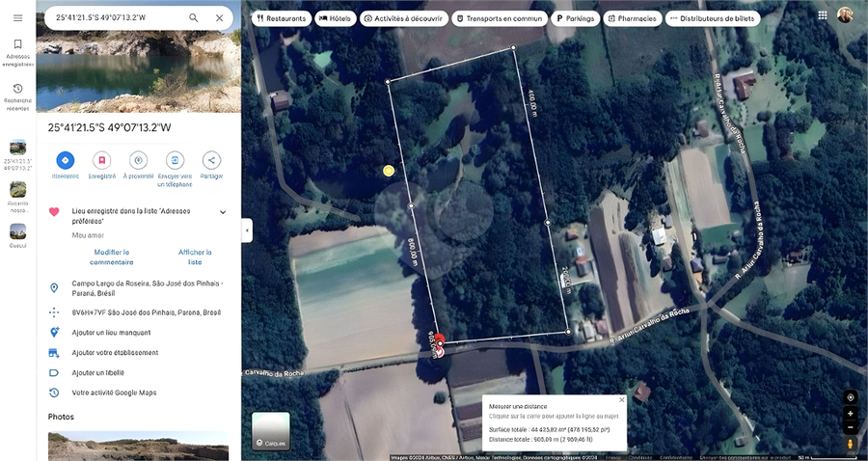868x461 pixels.
Task: Click Envoyer vers un téléphone icon
Action: pyautogui.click(x=175, y=160)
